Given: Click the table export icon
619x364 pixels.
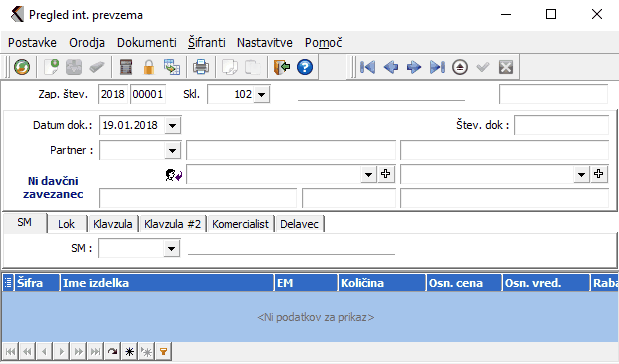Looking at the screenshot, I should click(172, 67).
